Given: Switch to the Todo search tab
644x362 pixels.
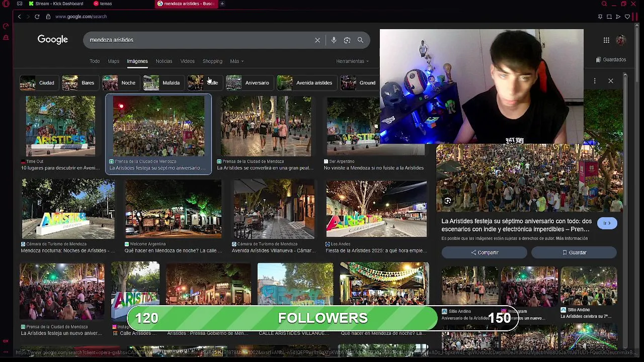Looking at the screenshot, I should click(95, 61).
